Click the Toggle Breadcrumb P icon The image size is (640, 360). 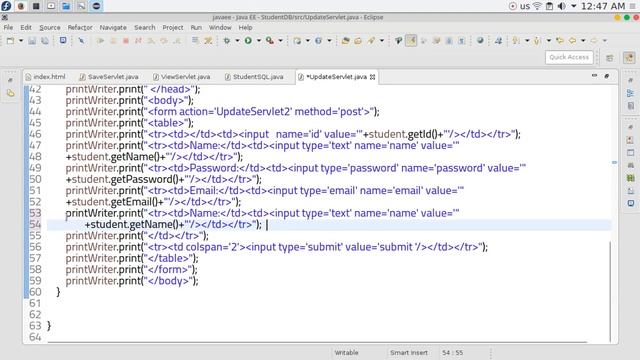pos(398,40)
